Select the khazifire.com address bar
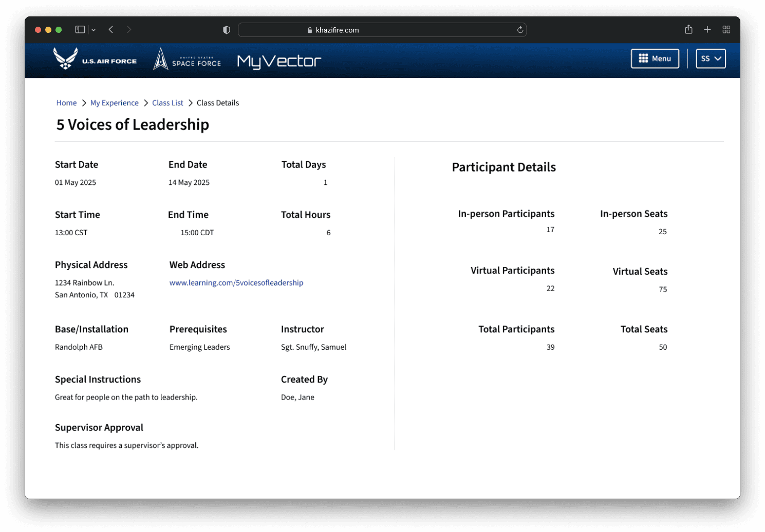Screen dimensions: 765x532 [382, 30]
